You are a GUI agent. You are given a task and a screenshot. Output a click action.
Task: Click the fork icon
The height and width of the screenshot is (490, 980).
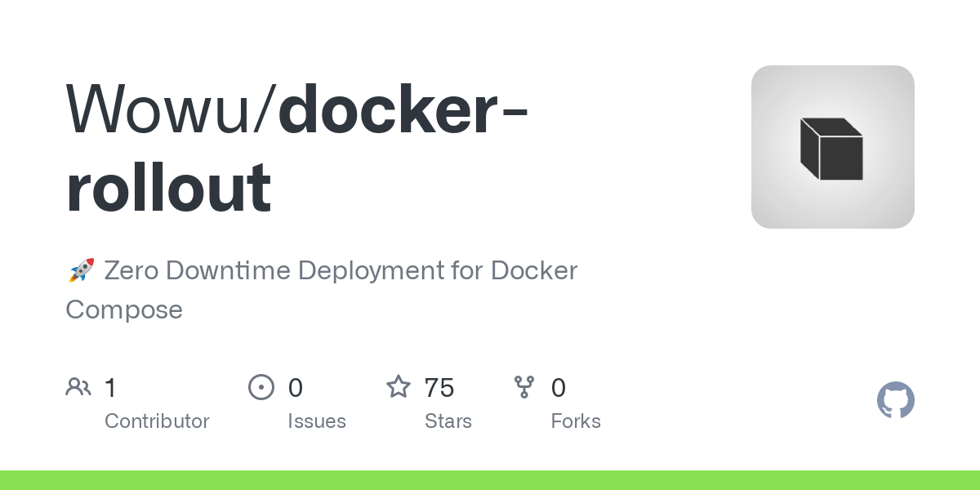pyautogui.click(x=524, y=387)
